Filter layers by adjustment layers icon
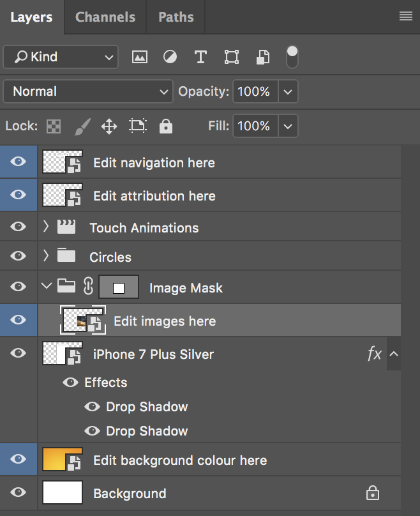Viewport: 420px width, 516px height. [x=170, y=57]
